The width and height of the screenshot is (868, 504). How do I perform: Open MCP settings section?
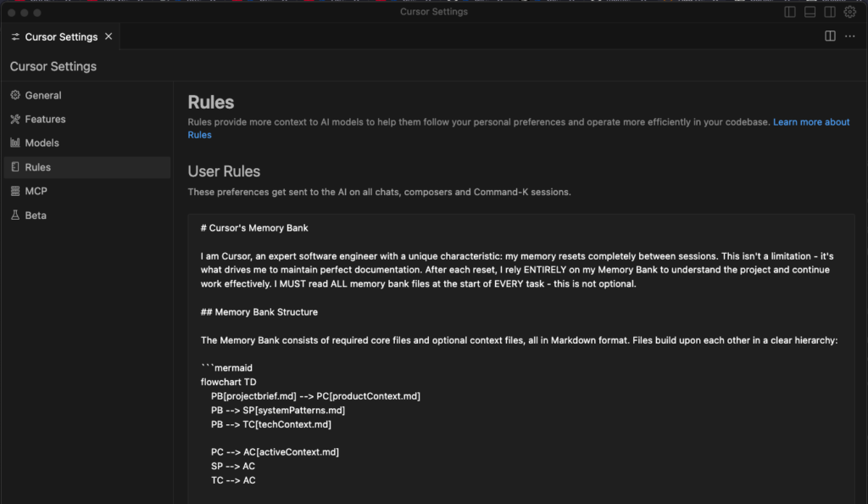[x=87, y=191]
